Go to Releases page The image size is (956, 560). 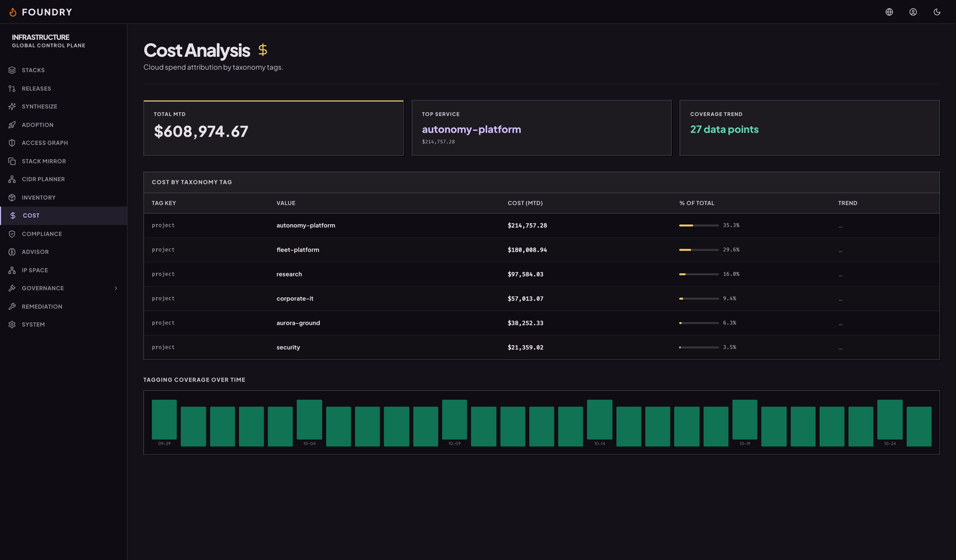click(64, 88)
